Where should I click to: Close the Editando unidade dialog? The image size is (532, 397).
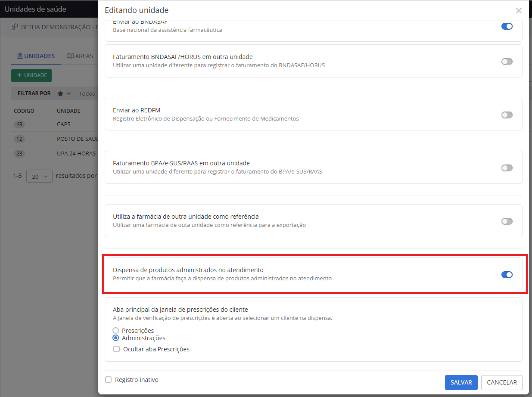[519, 11]
